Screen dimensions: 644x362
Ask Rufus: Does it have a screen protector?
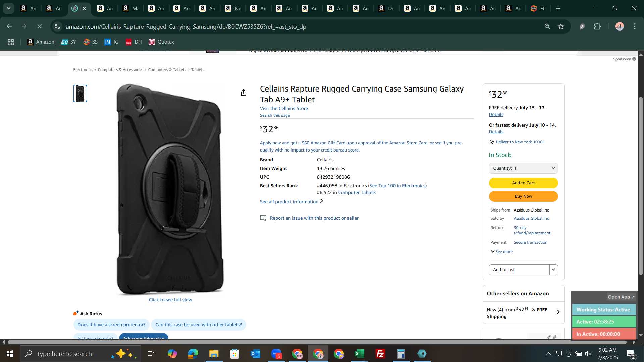pos(111,325)
